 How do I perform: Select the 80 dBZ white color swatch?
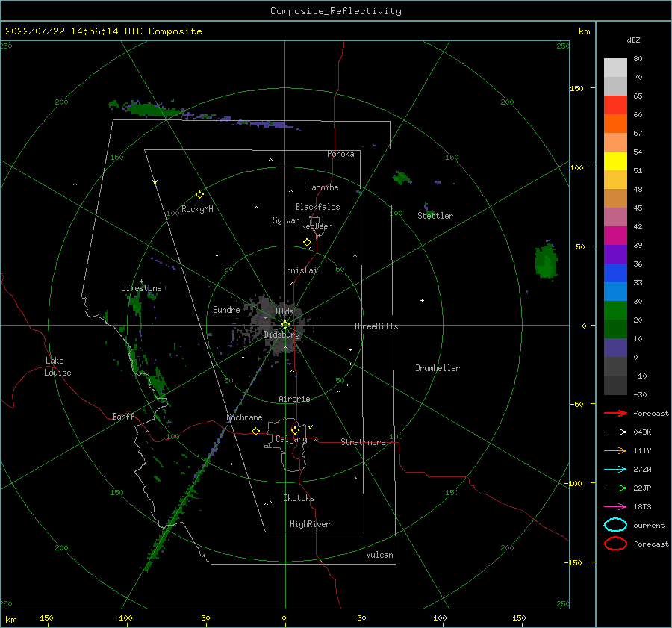[615, 68]
